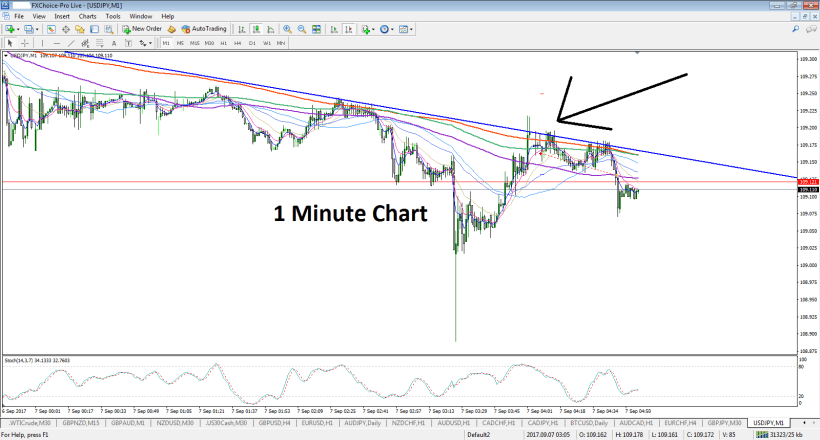Select the Text tool (A)
The height and width of the screenshot is (440, 820).
point(113,43)
